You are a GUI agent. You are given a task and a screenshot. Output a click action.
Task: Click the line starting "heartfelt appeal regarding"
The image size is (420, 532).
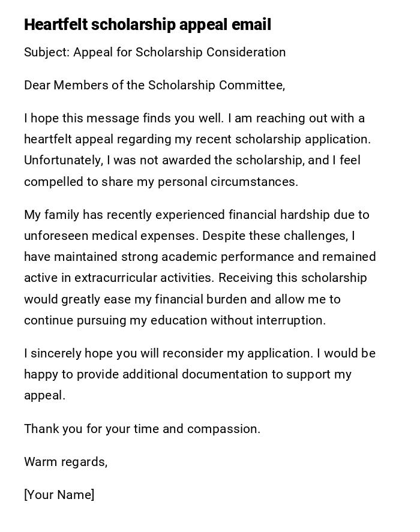click(197, 139)
